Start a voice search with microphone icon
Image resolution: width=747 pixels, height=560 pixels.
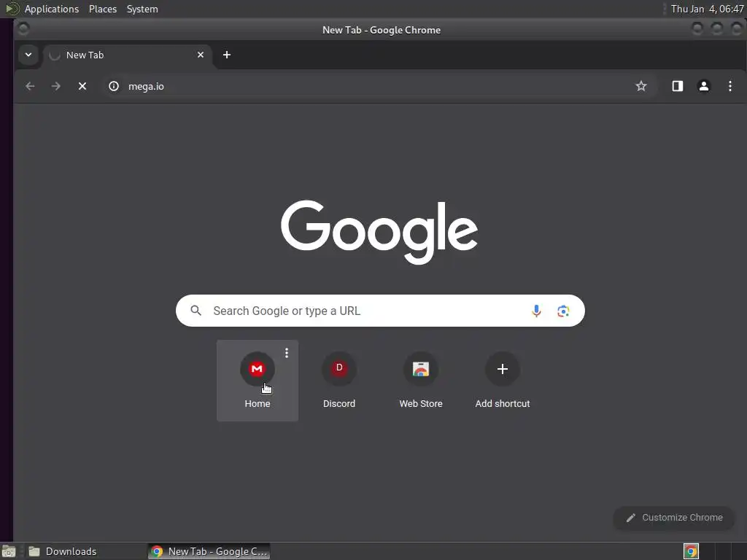[536, 311]
